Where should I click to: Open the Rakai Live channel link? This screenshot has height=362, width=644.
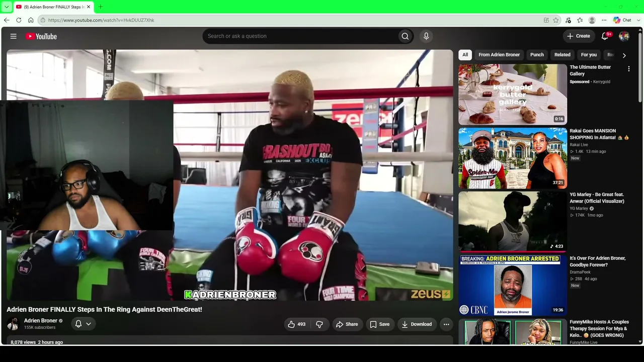579,145
